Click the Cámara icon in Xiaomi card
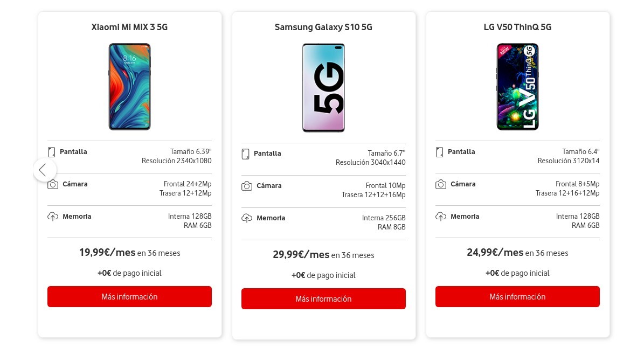The image size is (644, 348). (53, 184)
